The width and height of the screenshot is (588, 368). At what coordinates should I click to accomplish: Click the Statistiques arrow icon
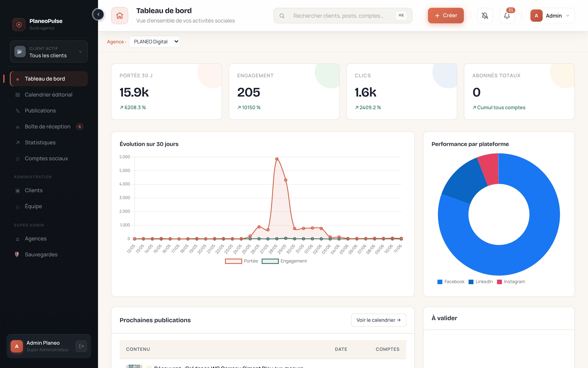click(x=18, y=143)
